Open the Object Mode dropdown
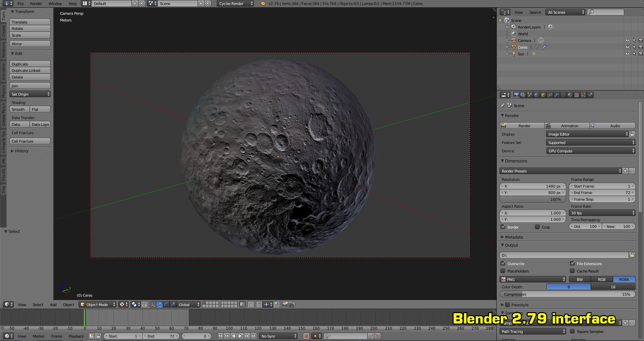 point(98,304)
